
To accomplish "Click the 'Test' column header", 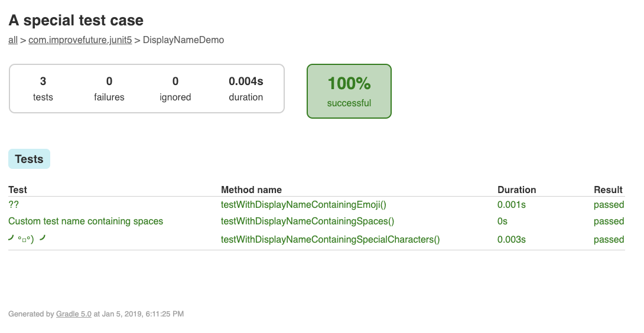I will click(x=18, y=190).
